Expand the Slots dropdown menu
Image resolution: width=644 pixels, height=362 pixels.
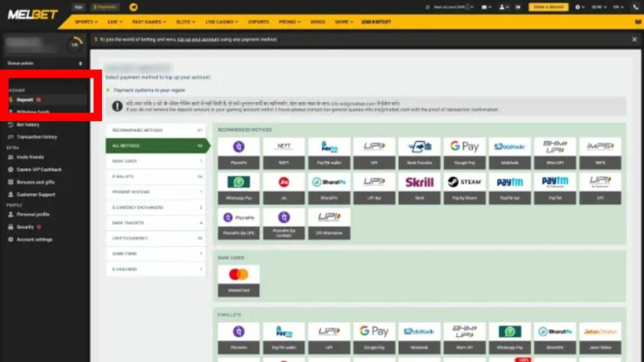[x=186, y=22]
